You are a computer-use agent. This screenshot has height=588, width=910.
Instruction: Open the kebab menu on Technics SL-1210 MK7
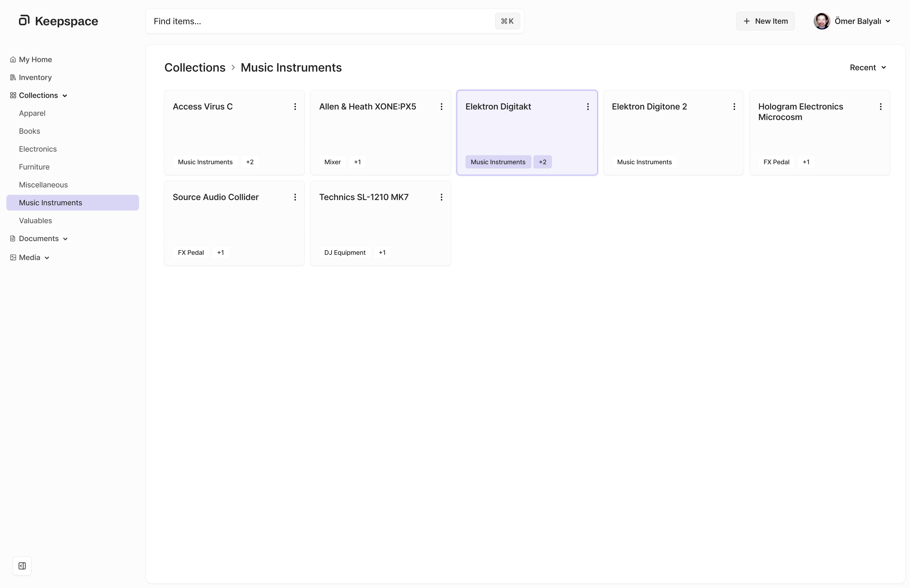click(442, 197)
